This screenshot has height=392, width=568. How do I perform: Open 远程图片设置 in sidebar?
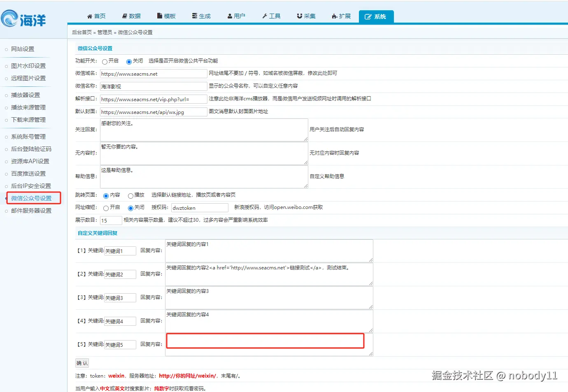[28, 78]
